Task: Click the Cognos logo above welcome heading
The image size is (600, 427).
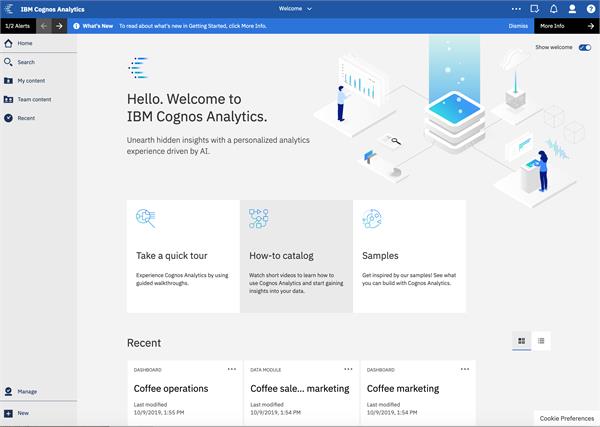Action: 138,68
